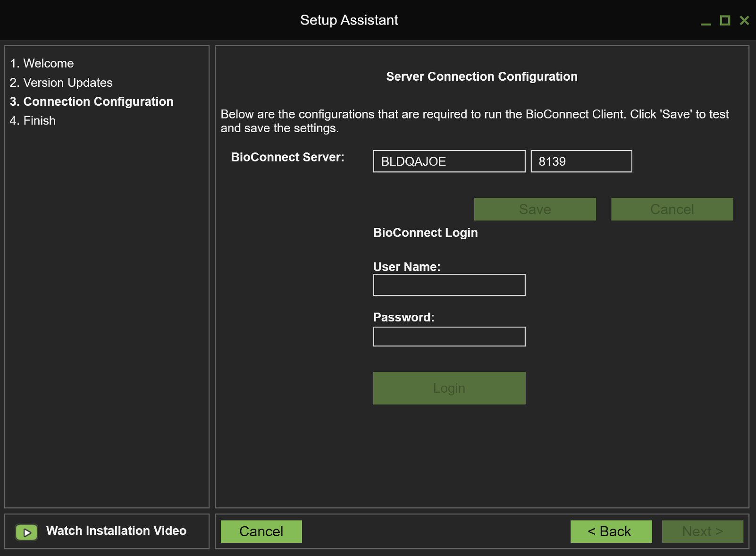Click the Setup Assistant title bar

coord(349,20)
